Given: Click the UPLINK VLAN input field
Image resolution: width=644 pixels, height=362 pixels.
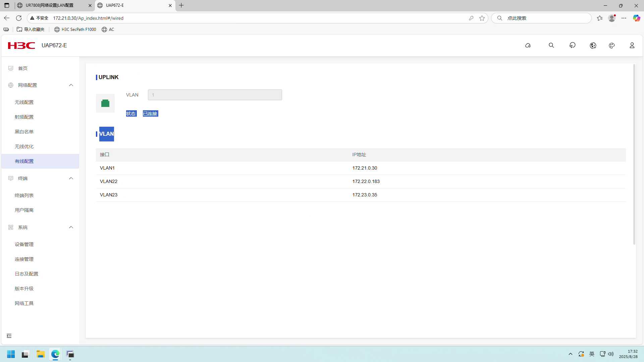Looking at the screenshot, I should point(215,95).
